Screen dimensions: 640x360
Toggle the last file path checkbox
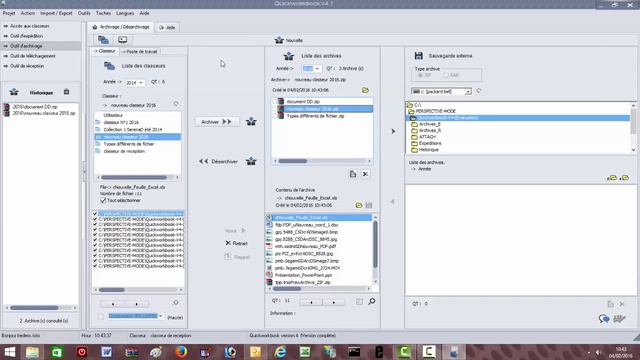pos(95,266)
